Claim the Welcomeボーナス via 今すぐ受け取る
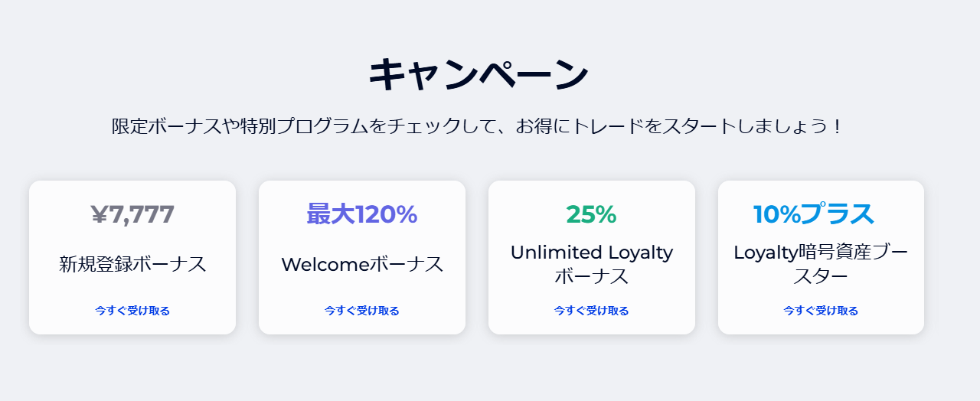980x401 pixels. pyautogui.click(x=362, y=311)
